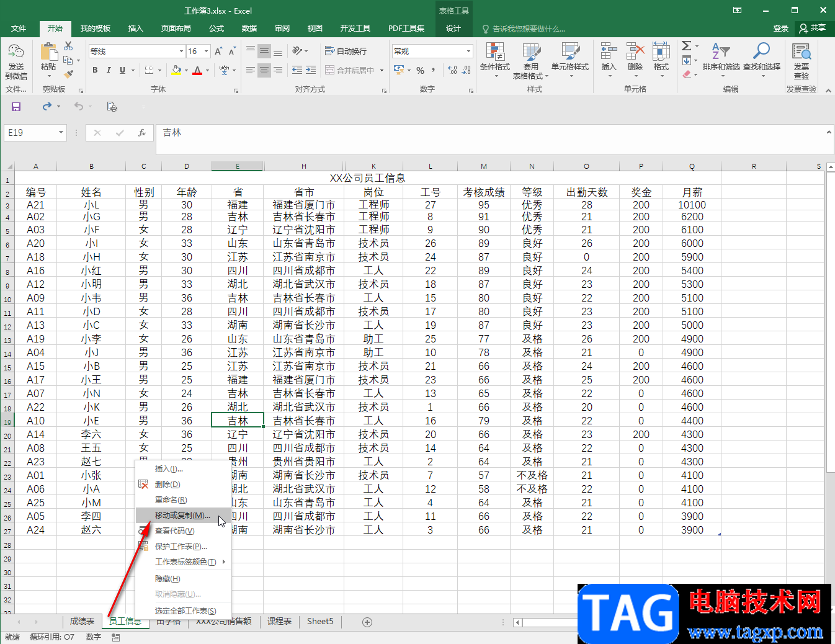Open the font size dropdown

click(x=207, y=51)
